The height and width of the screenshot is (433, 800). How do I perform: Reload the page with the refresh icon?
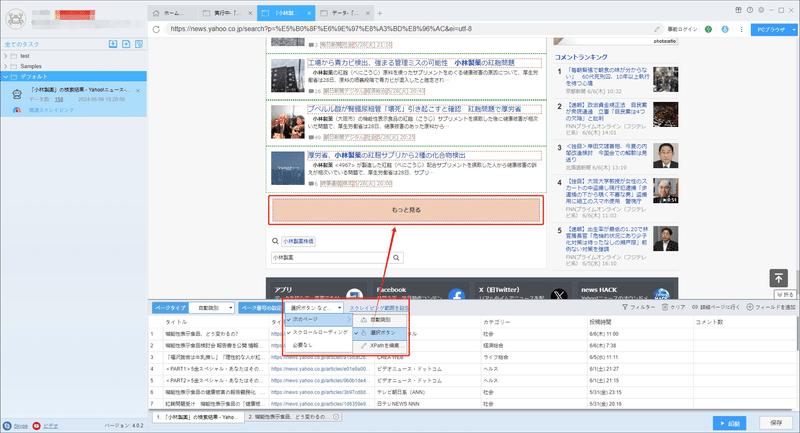coord(156,29)
